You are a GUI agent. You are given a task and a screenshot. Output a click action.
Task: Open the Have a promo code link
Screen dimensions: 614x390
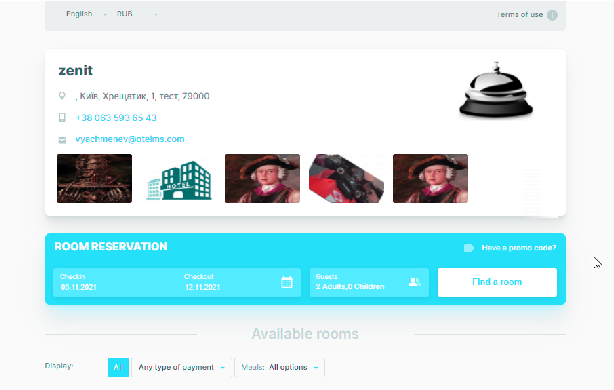tap(518, 248)
